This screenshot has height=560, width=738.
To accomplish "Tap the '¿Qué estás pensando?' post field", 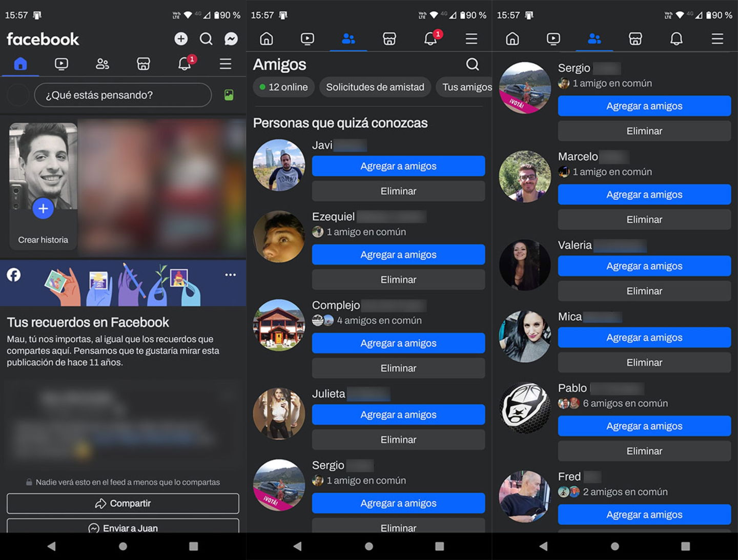I will tap(123, 95).
